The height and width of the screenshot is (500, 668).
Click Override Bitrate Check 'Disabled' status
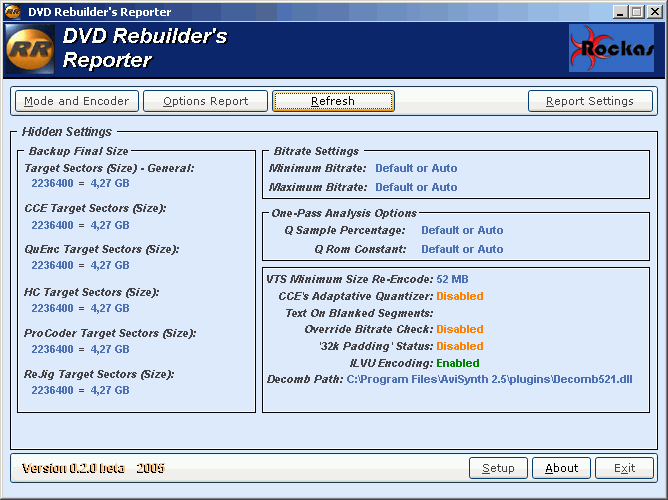460,329
